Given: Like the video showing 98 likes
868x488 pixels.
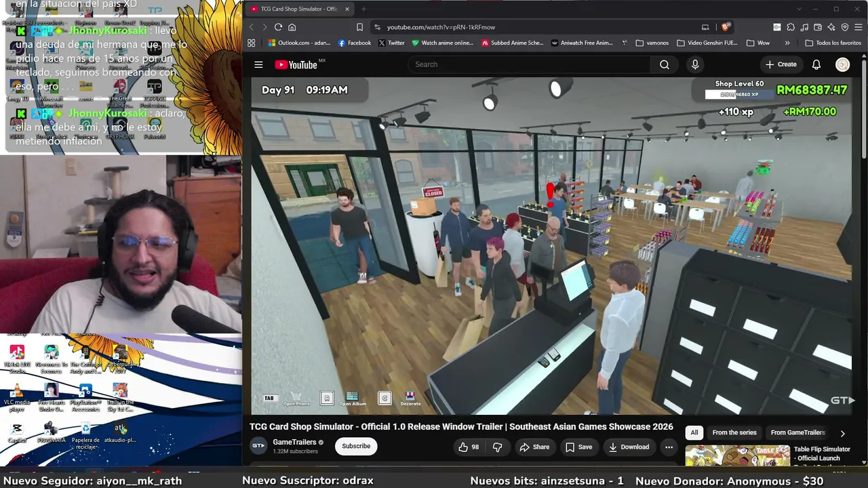Looking at the screenshot, I should pos(469,447).
